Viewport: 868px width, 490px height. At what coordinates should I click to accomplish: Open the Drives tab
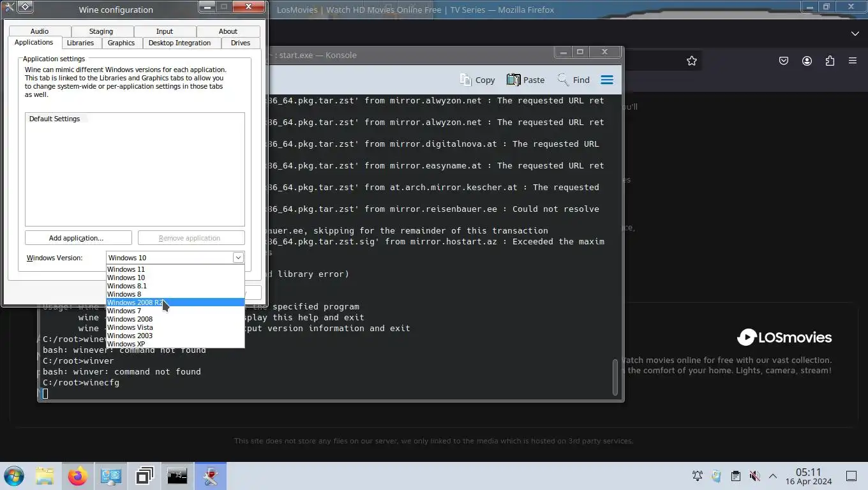point(241,43)
